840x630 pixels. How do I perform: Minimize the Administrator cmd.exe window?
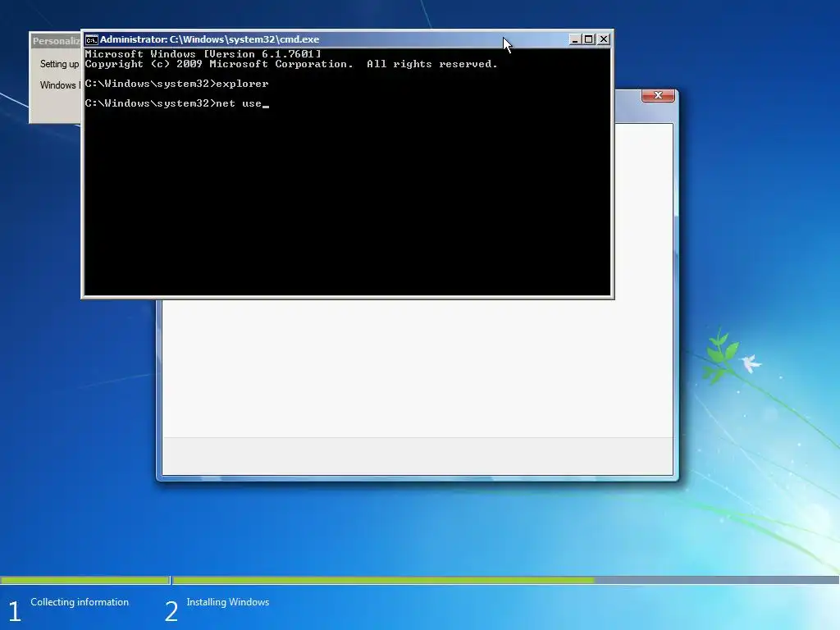click(575, 39)
